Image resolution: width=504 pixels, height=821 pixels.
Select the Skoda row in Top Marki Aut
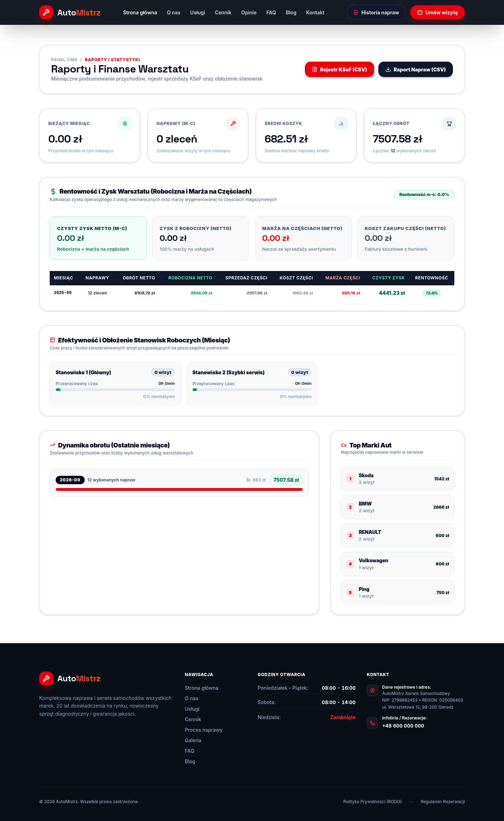tap(398, 479)
